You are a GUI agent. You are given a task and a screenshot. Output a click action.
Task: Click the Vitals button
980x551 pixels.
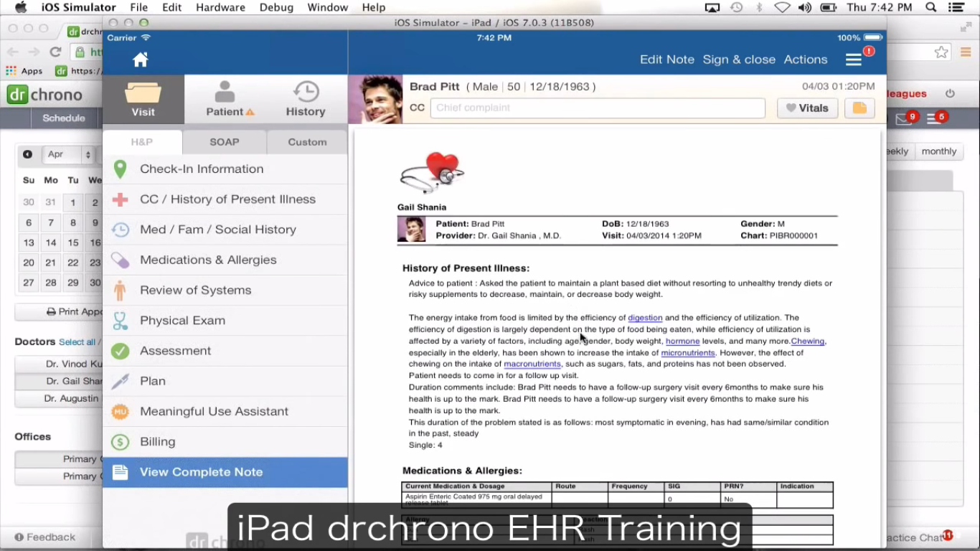[x=808, y=108]
